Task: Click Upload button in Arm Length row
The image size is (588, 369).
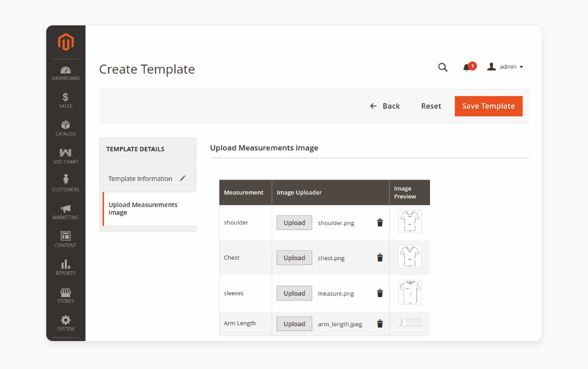Action: coord(294,324)
